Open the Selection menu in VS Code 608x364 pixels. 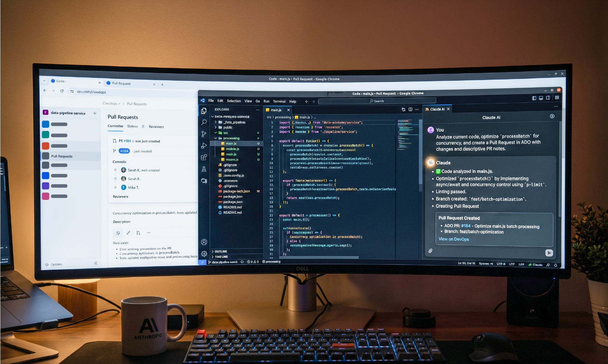(234, 101)
